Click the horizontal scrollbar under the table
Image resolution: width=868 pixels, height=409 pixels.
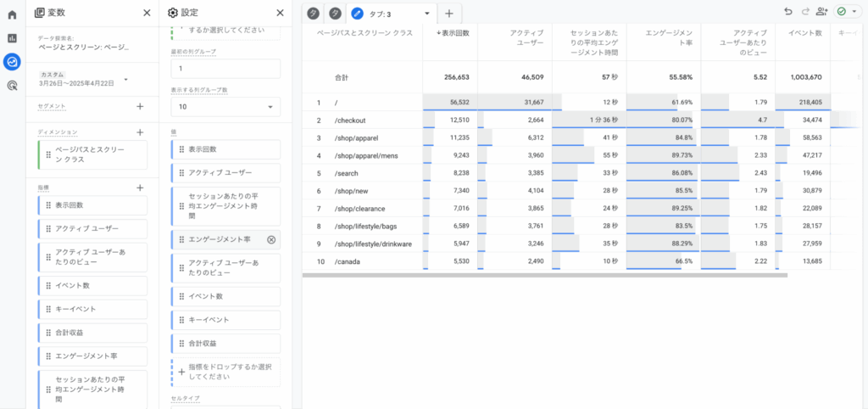click(x=545, y=275)
